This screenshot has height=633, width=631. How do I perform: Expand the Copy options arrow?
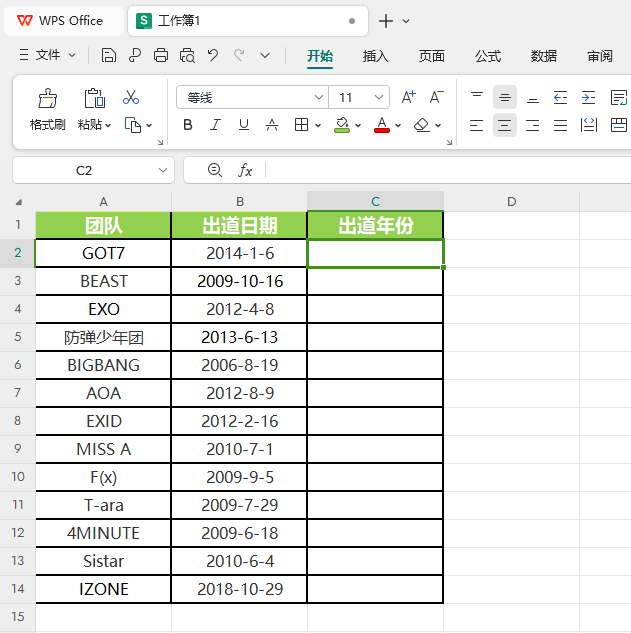pos(149,126)
